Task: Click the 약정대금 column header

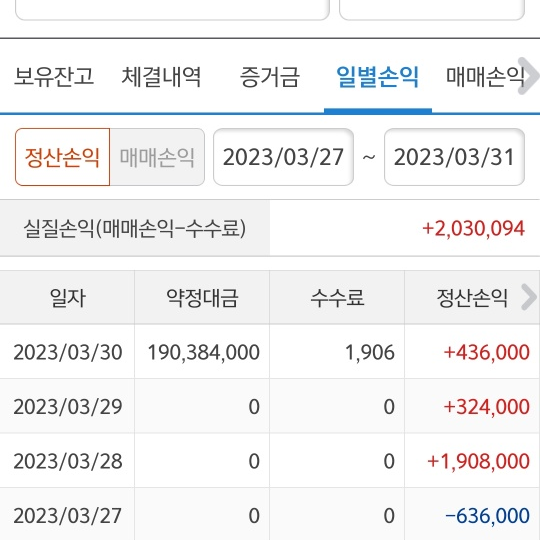Action: tap(202, 298)
